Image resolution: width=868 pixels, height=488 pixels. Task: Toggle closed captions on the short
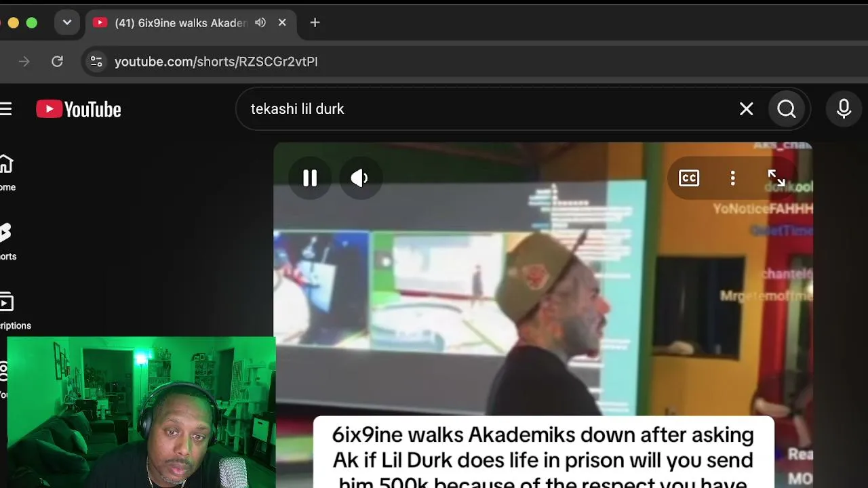[689, 178]
